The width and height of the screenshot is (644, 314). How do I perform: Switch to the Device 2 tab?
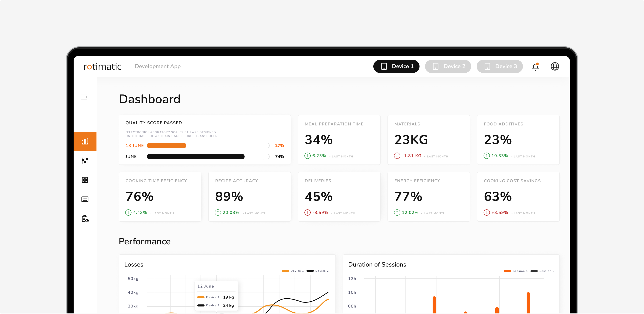click(448, 66)
